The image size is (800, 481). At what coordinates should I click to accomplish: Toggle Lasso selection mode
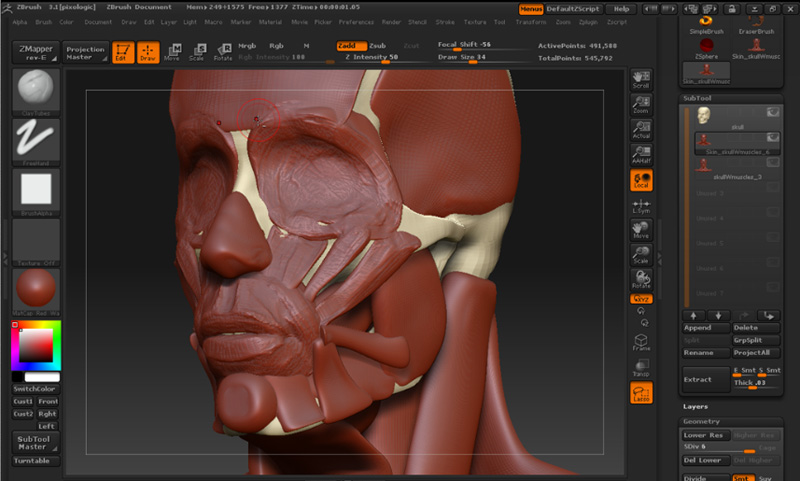(x=641, y=393)
